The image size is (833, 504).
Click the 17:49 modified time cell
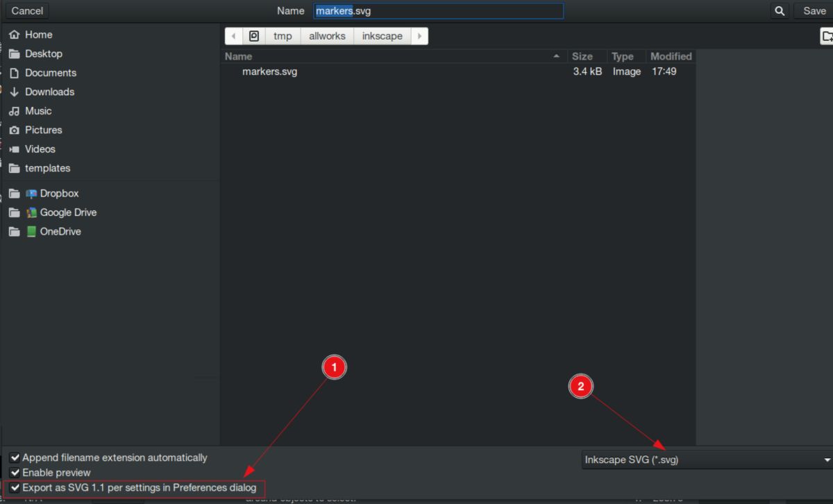pyautogui.click(x=664, y=72)
